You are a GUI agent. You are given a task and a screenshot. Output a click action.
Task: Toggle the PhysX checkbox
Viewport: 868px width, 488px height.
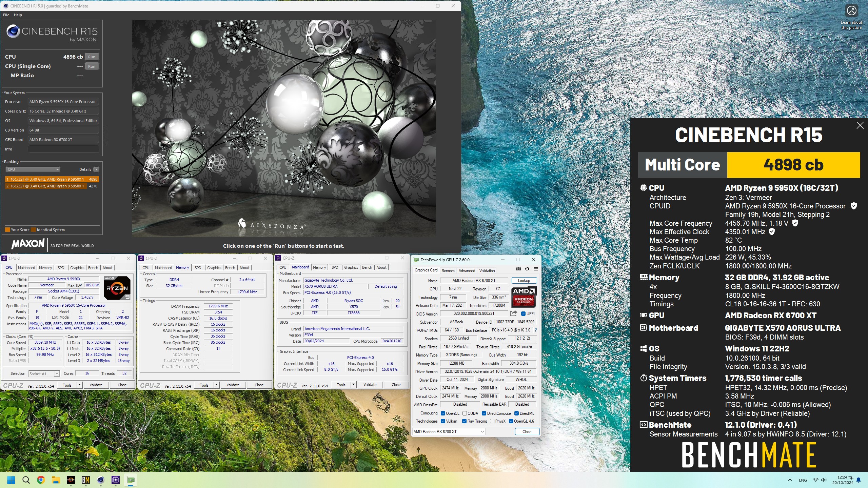[x=492, y=421]
